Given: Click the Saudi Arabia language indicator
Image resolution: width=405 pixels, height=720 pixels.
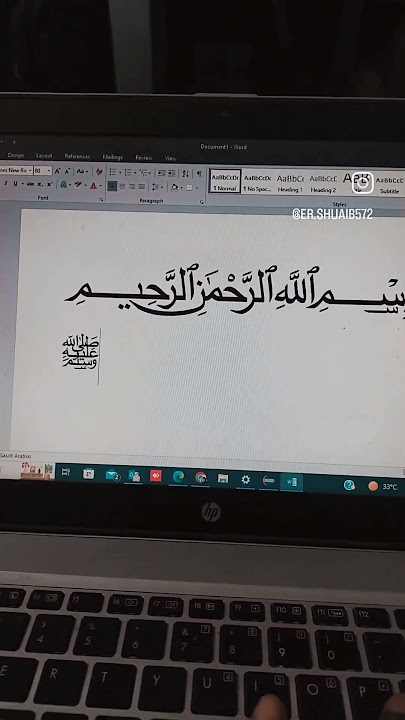Looking at the screenshot, I should (x=16, y=456).
